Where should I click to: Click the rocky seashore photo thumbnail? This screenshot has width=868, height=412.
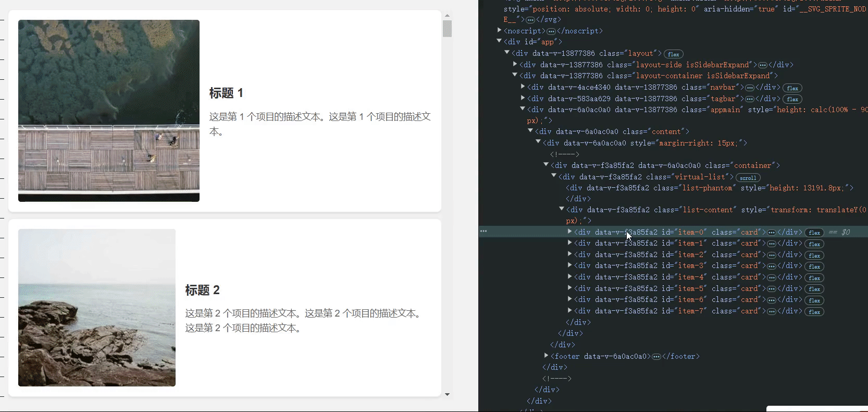(97, 308)
